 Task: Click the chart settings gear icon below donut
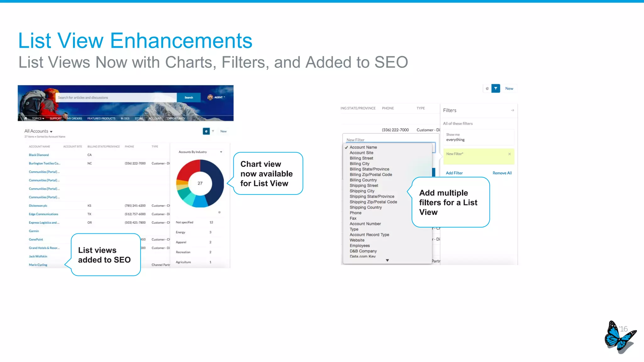219,212
